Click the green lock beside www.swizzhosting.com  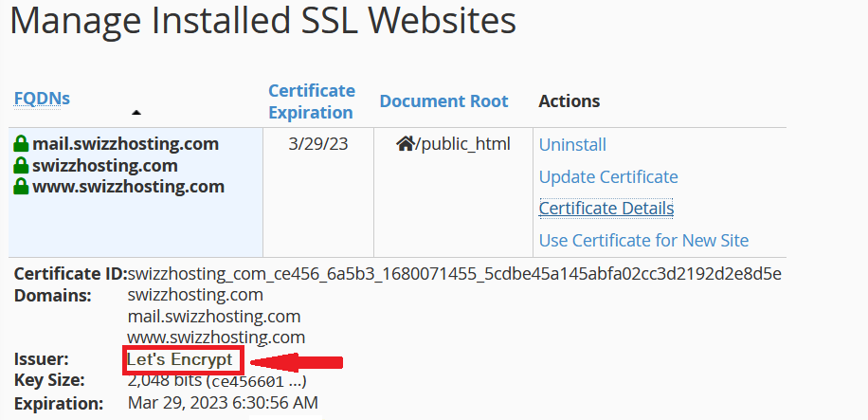(21, 186)
